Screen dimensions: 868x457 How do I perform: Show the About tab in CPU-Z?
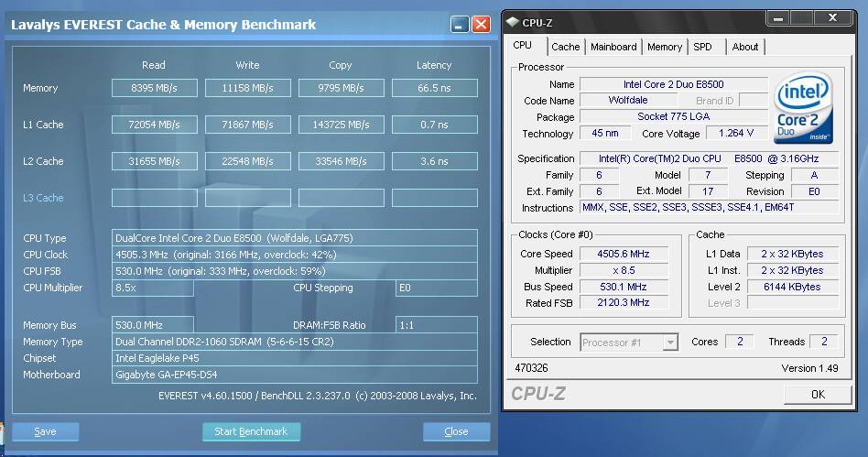pyautogui.click(x=745, y=47)
